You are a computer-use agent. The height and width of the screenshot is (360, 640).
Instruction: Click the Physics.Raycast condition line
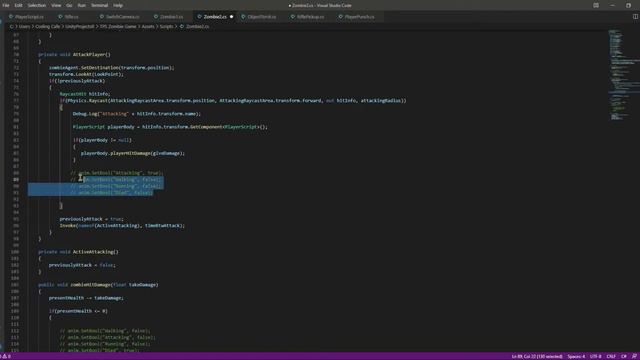pyautogui.click(x=233, y=100)
